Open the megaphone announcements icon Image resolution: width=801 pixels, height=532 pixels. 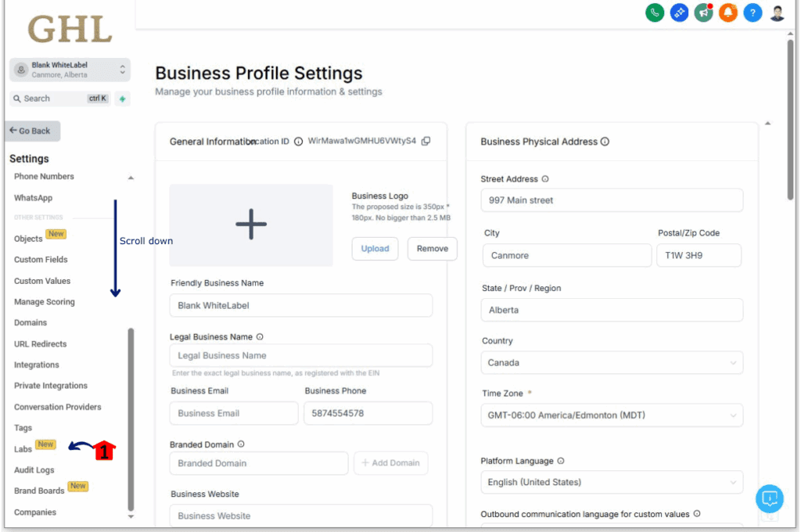(703, 13)
